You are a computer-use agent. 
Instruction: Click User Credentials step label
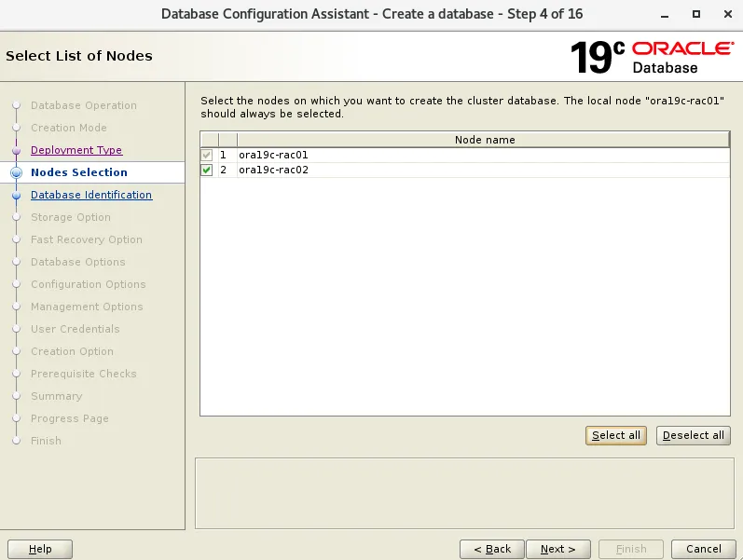[x=76, y=329]
